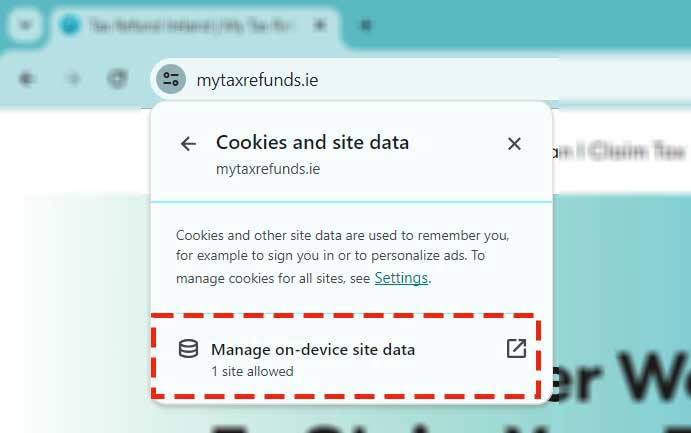Click the site information icon in address bar

coord(171,79)
